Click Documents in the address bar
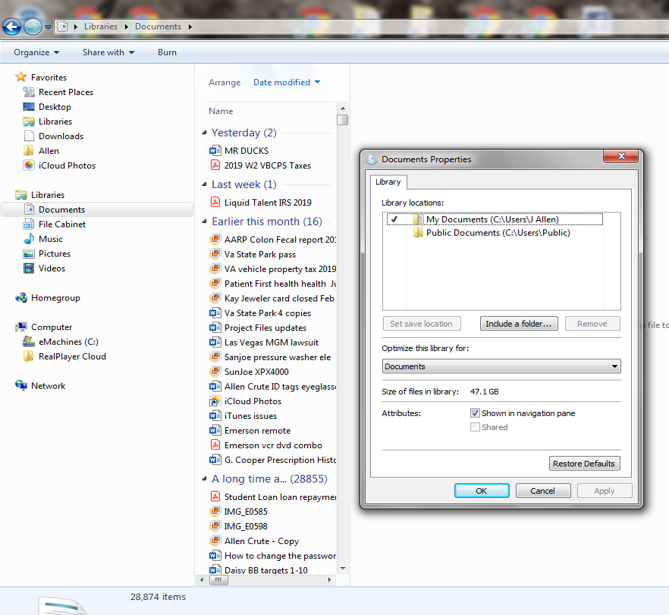This screenshot has height=615, width=669. [x=158, y=26]
